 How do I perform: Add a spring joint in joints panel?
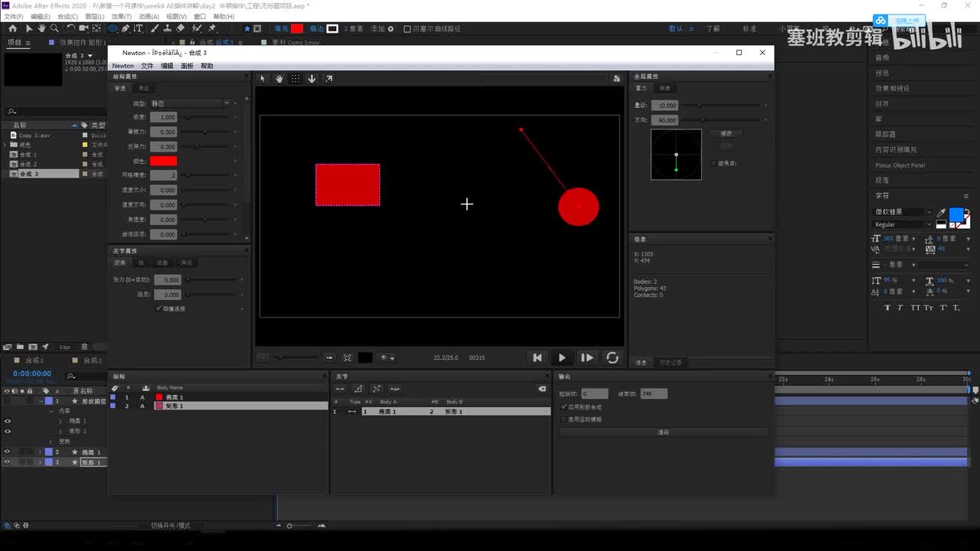395,389
